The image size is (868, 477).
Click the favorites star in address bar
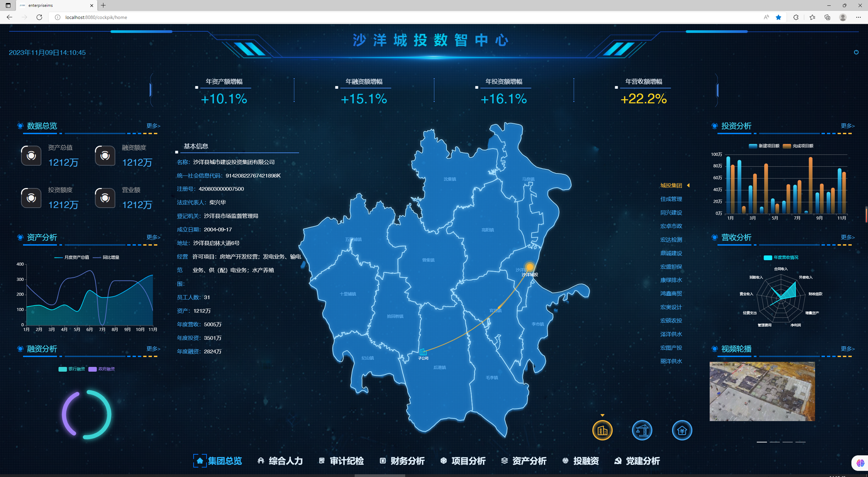[778, 17]
